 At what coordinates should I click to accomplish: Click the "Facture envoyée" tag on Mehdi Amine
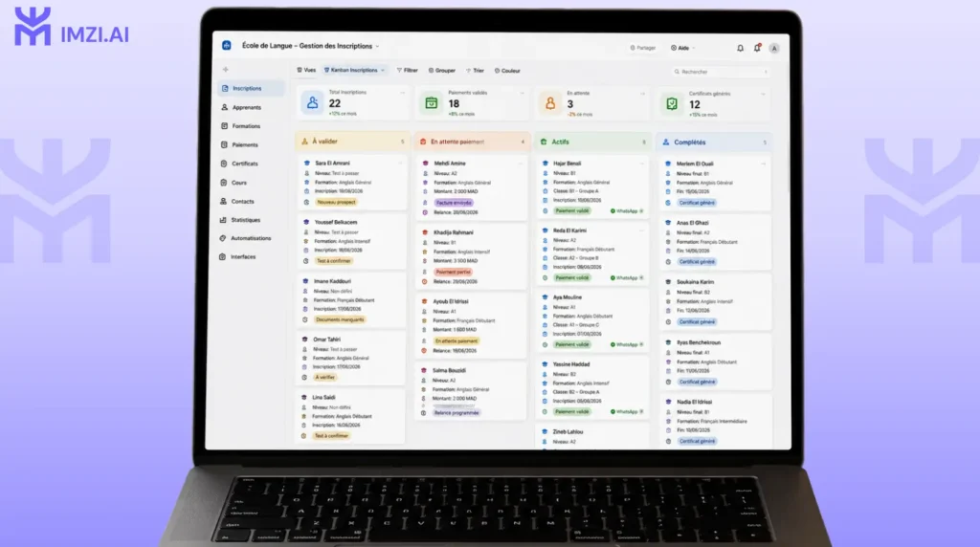pyautogui.click(x=454, y=203)
